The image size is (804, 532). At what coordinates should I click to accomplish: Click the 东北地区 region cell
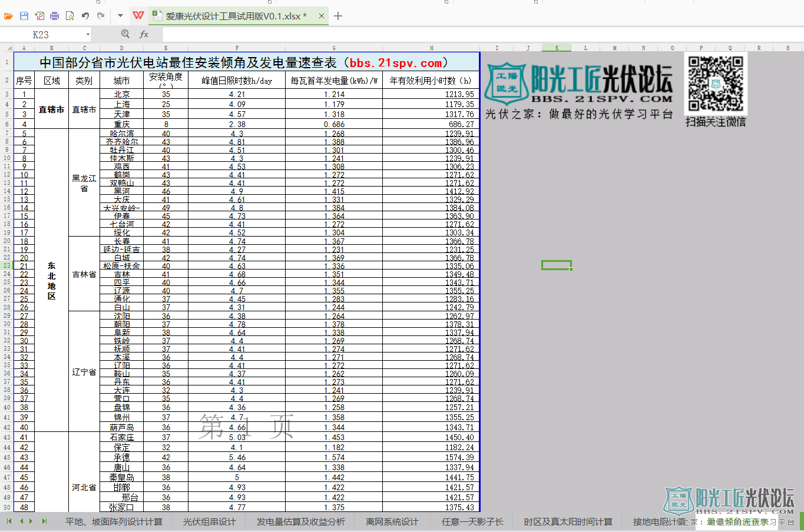(52, 281)
